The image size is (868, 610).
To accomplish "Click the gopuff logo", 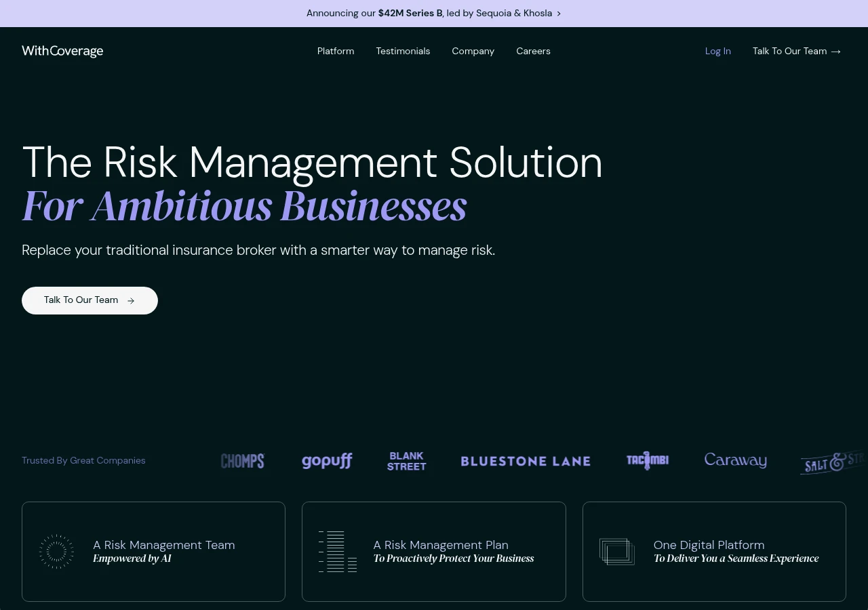I will (x=327, y=461).
